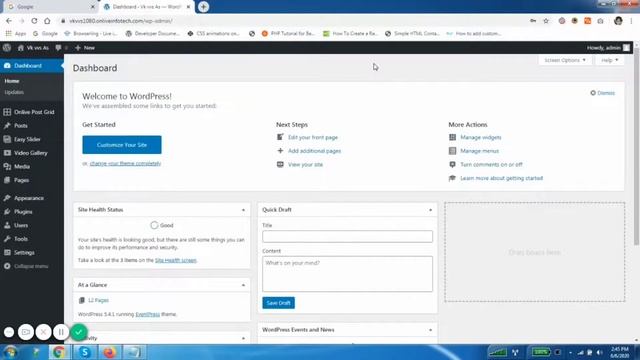Bookmark this page with star icon
640x360 pixels.
(546, 21)
